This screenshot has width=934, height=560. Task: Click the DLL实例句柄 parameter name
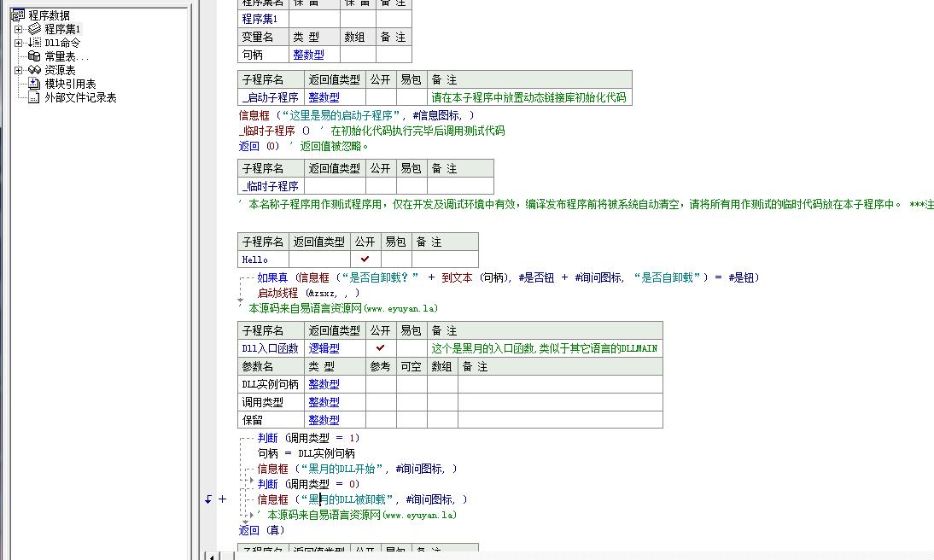[271, 384]
